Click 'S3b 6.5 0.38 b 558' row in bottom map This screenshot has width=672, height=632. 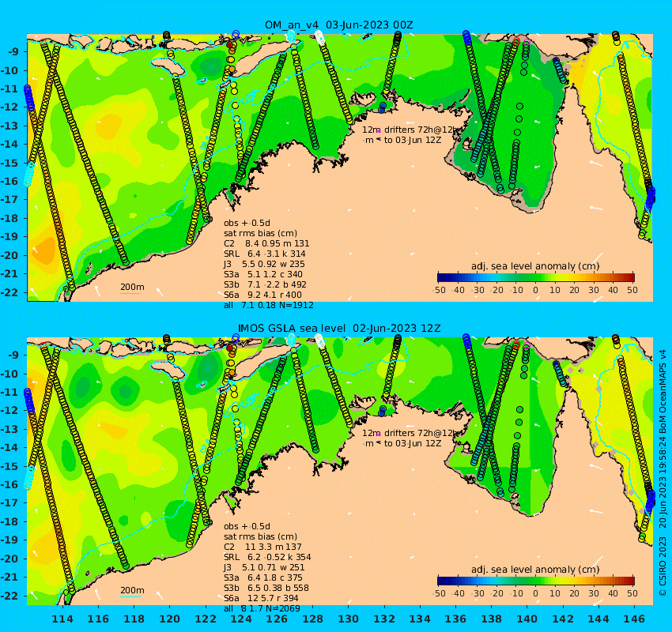266,588
